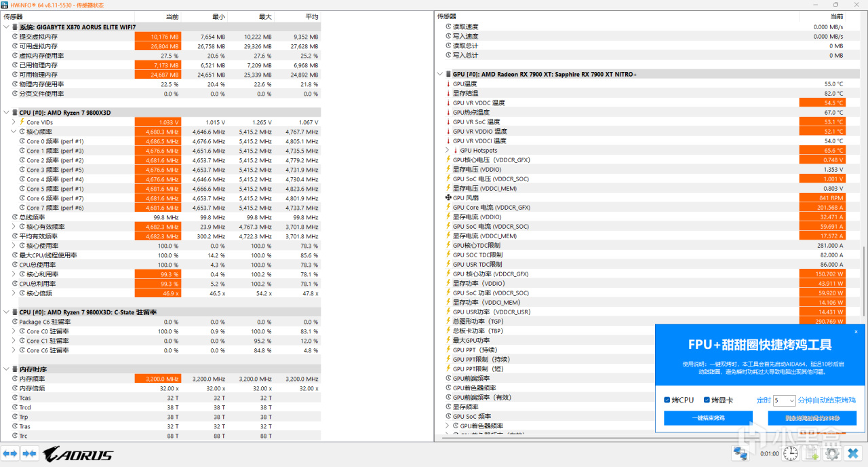The image size is (868, 467).
Task: Click clock icon next to 提交虚拟内存
Action: [x=15, y=37]
